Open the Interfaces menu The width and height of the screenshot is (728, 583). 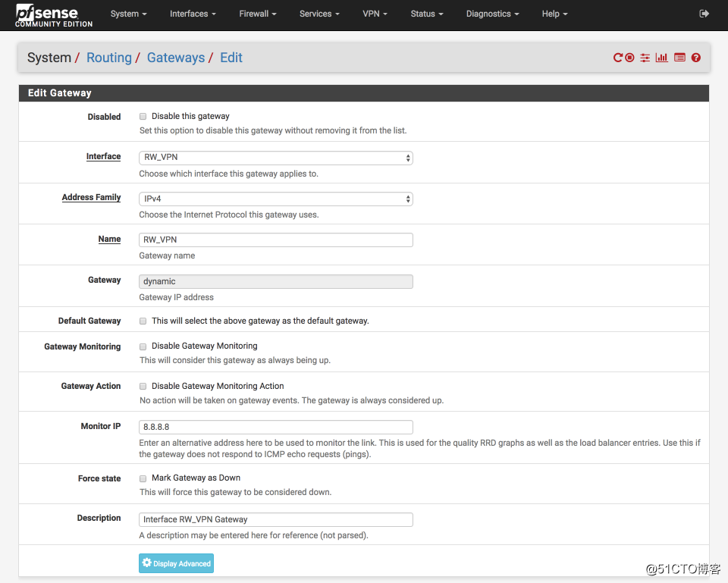pyautogui.click(x=193, y=14)
